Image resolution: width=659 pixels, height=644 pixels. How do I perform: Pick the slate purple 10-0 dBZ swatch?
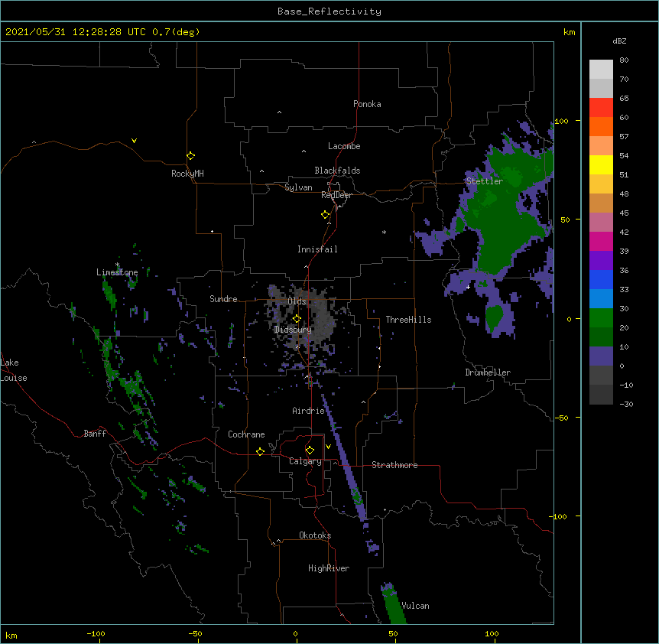point(601,356)
